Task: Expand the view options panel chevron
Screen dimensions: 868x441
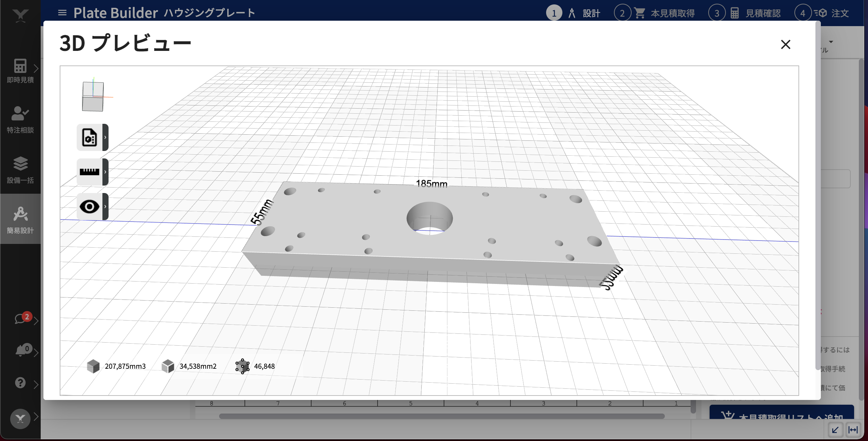Action: [x=106, y=205]
